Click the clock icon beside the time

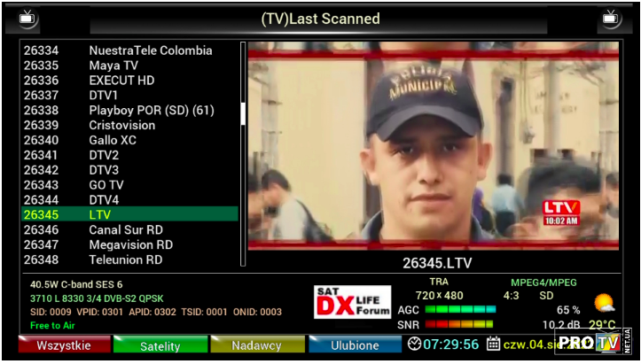coord(415,345)
